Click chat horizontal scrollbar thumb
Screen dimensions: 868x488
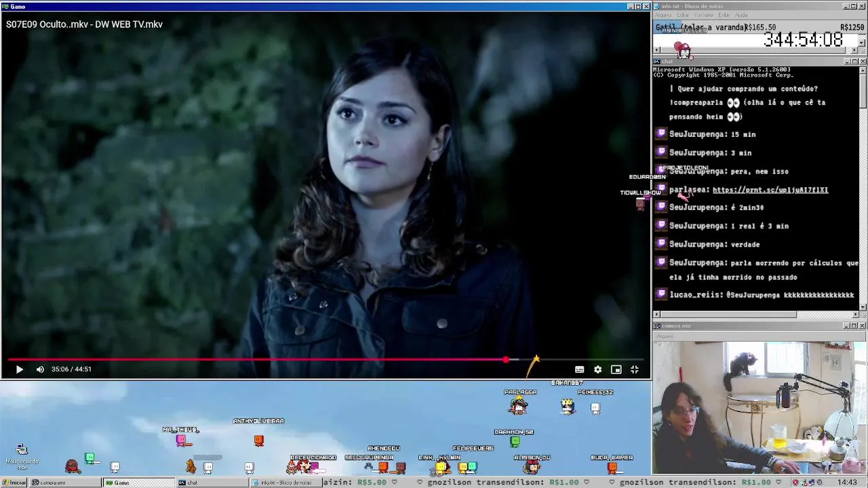pyautogui.click(x=729, y=314)
